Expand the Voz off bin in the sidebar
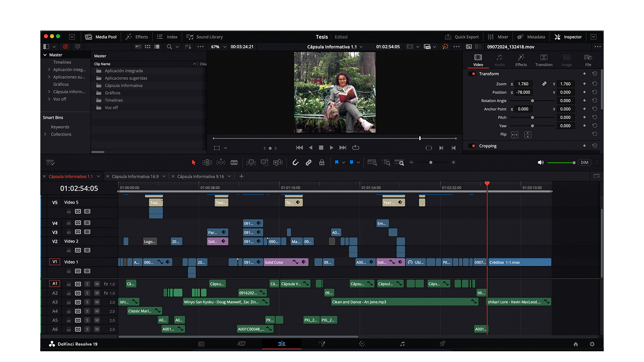 tap(49, 99)
